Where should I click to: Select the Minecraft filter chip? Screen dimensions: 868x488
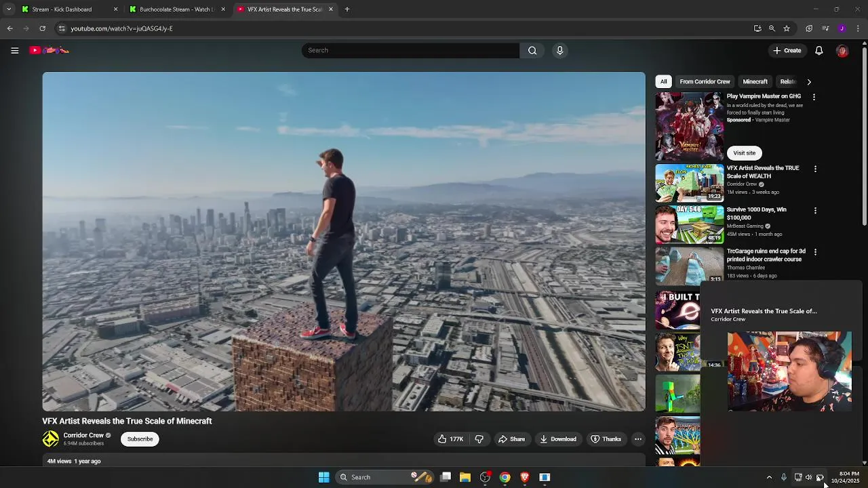point(755,81)
